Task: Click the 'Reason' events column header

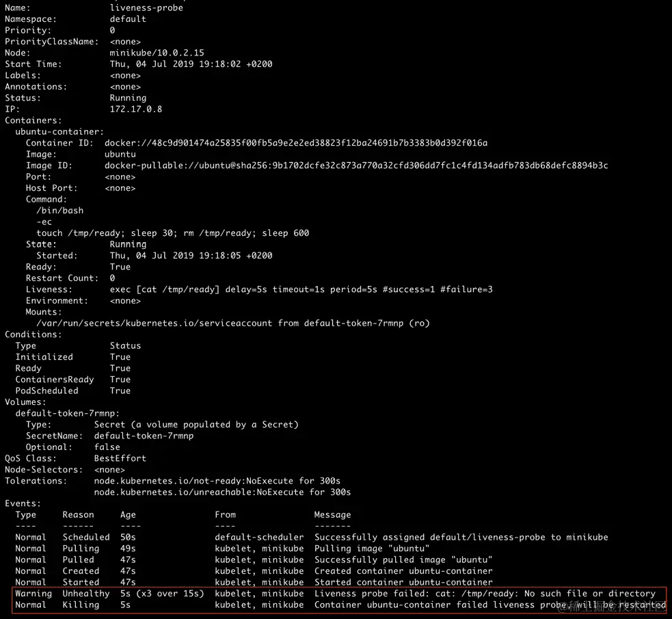Action: [78, 514]
